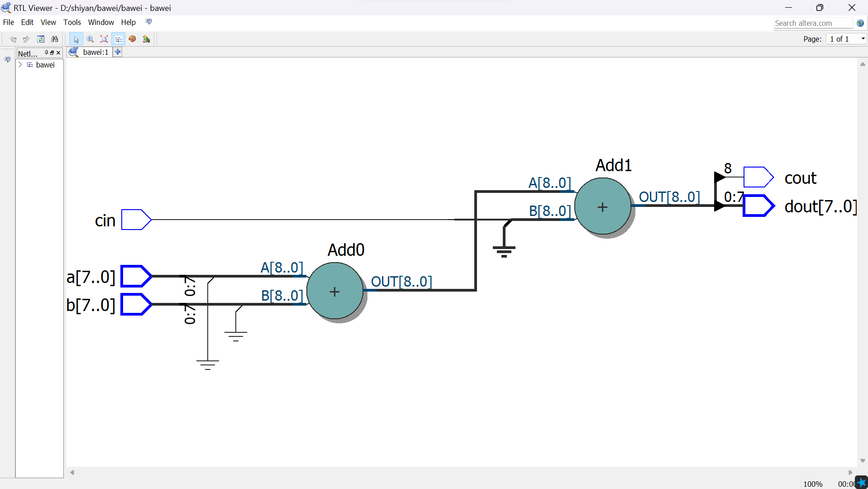The image size is (868, 489).
Task: Click the horizontal scrollbar right arrow
Action: point(850,472)
